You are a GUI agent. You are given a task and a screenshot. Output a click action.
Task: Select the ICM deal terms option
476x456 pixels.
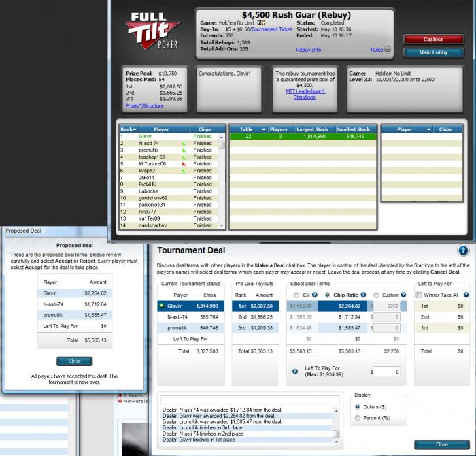(x=296, y=295)
